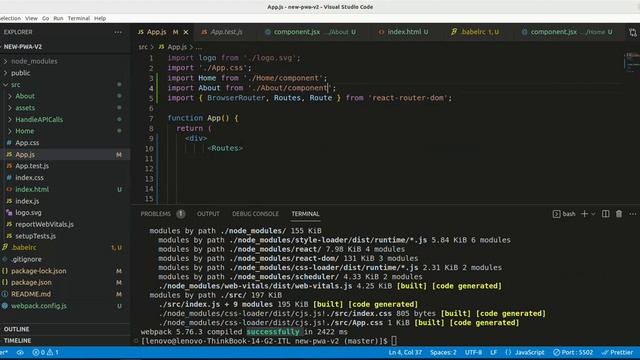Open the Go menu
Screen dimensions: 640x360
pyautogui.click(x=45, y=18)
